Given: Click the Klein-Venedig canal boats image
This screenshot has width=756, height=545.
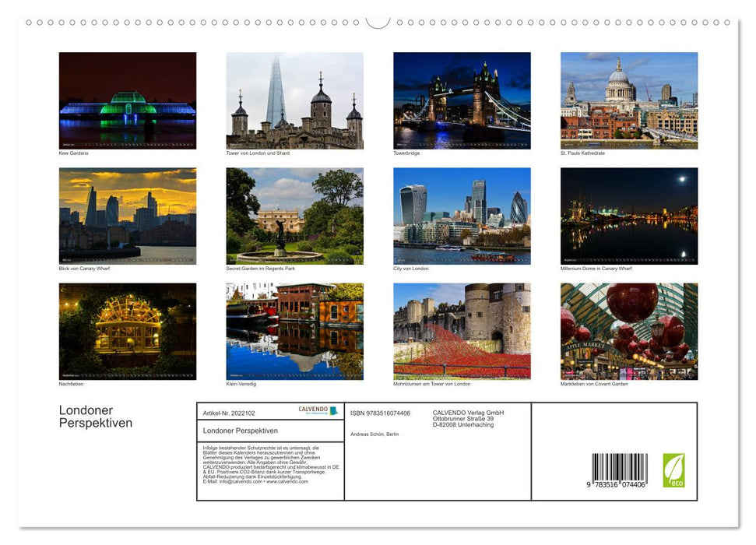Looking at the screenshot, I should (x=294, y=331).
